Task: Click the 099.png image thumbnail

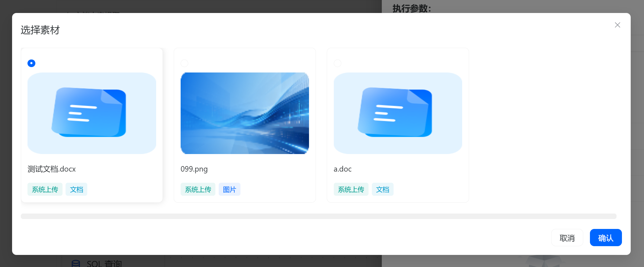Action: (x=245, y=113)
